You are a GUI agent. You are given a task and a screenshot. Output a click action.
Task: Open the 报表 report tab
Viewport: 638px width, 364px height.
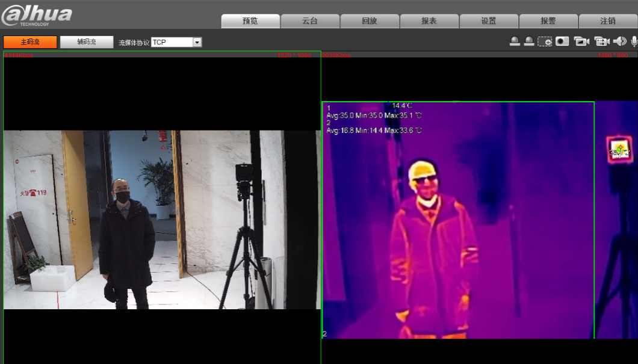(429, 21)
